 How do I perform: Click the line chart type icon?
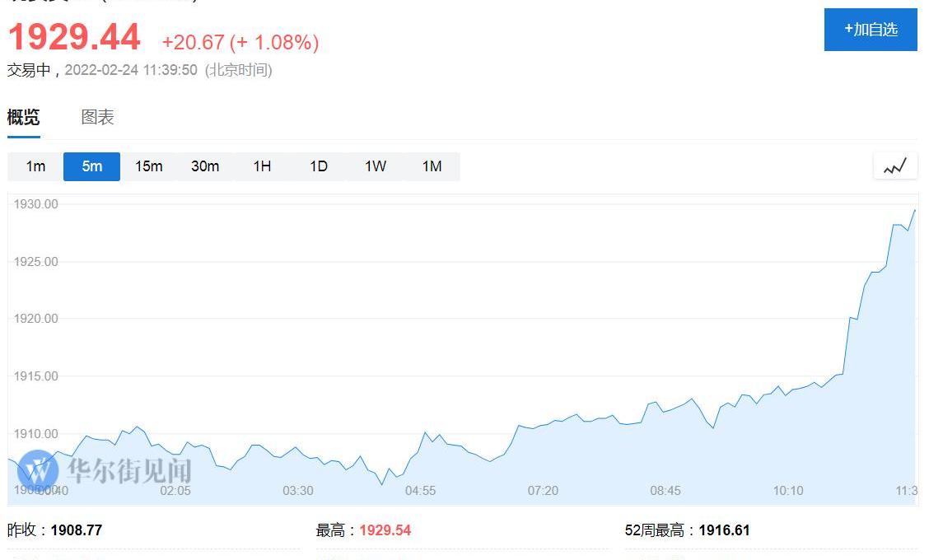pyautogui.click(x=895, y=166)
